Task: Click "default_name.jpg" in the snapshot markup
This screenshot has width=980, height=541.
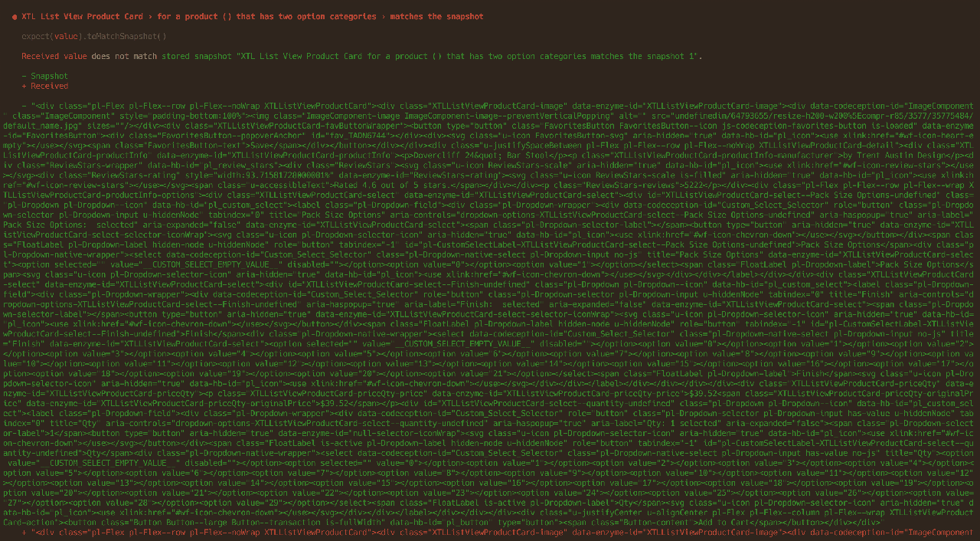Action: (x=41, y=126)
